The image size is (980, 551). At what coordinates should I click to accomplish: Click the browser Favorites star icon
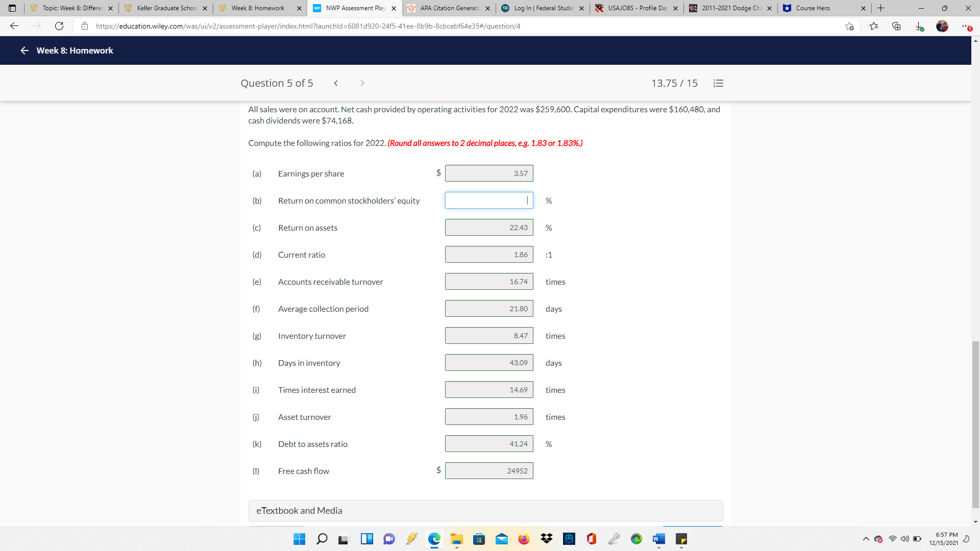pos(874,26)
